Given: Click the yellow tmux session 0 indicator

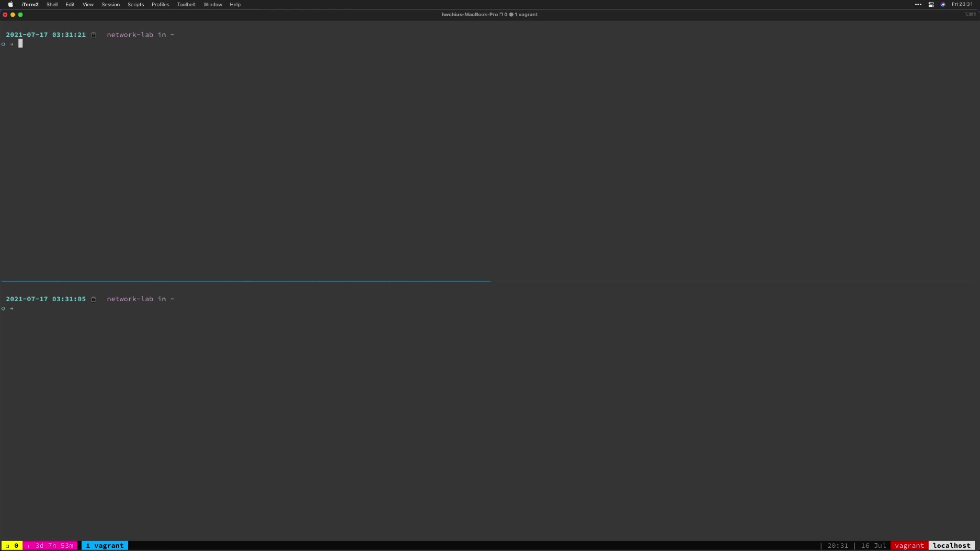Looking at the screenshot, I should coord(12,545).
